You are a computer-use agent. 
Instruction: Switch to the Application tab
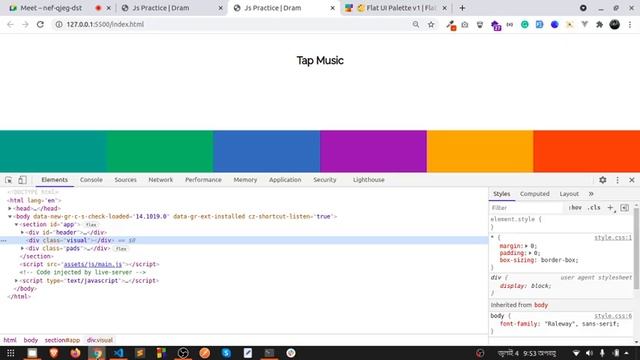285,180
